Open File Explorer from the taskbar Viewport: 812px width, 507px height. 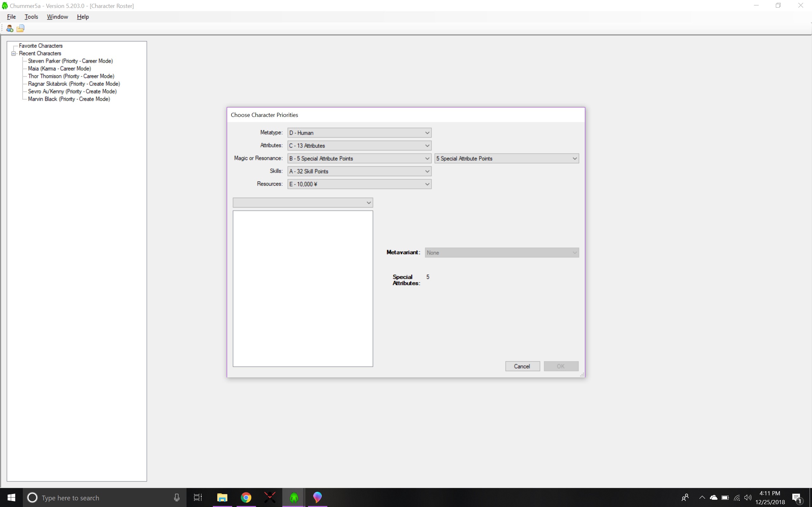click(x=221, y=497)
